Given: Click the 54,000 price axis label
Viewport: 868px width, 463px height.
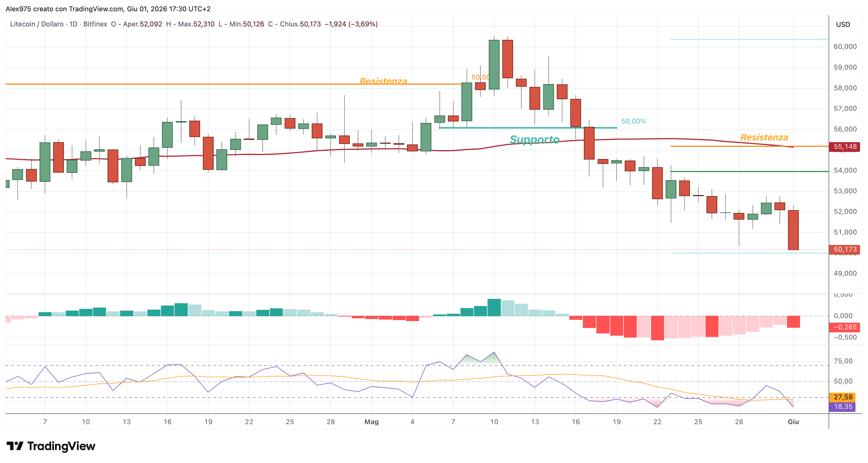Looking at the screenshot, I should 845,170.
